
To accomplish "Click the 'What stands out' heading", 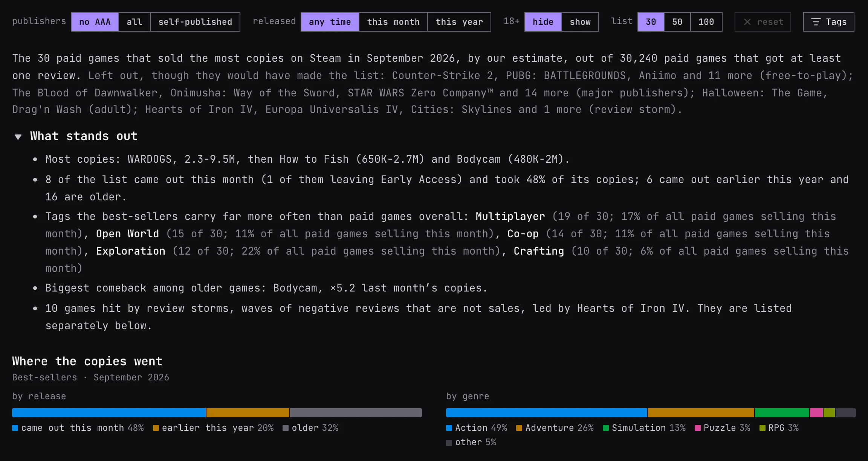I will click(x=84, y=136).
